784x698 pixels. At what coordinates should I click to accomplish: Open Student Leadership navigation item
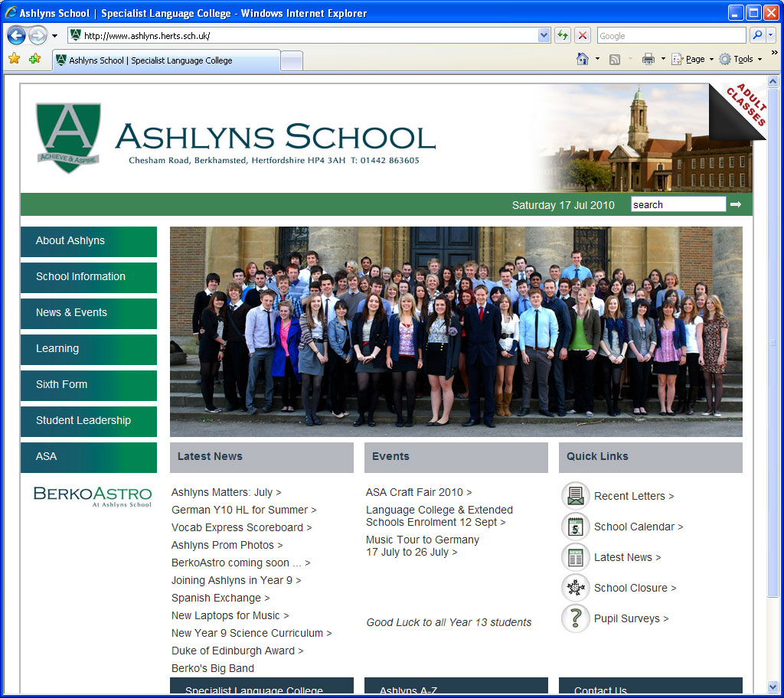89,421
